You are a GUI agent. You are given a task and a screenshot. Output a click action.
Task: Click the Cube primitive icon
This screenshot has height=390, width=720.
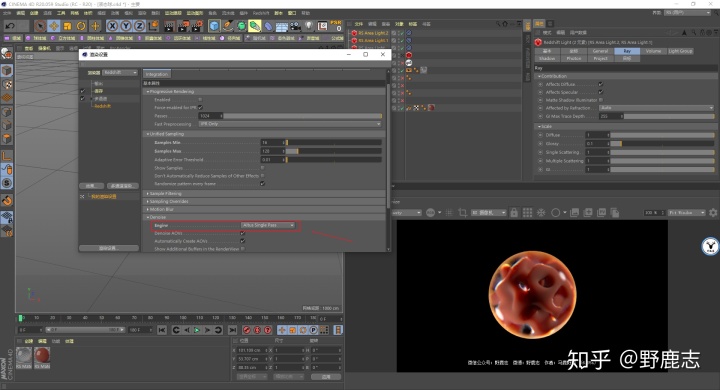214,26
